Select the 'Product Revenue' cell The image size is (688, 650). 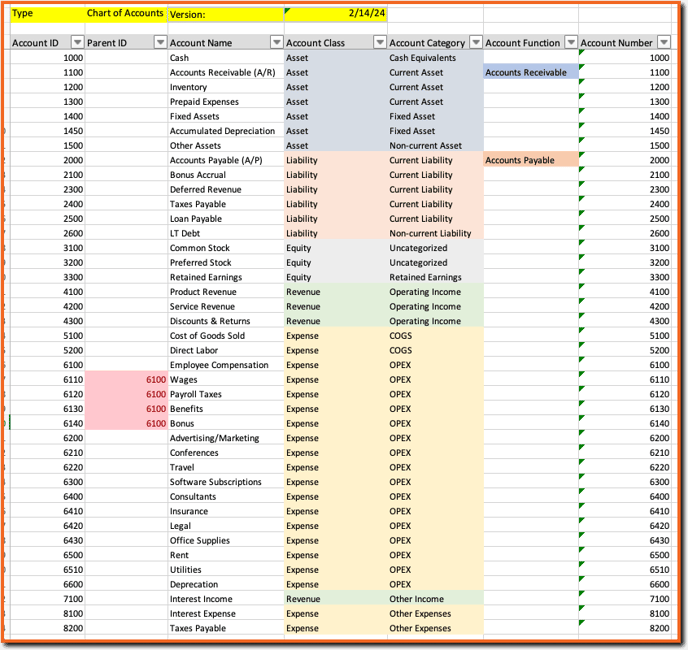[226, 292]
